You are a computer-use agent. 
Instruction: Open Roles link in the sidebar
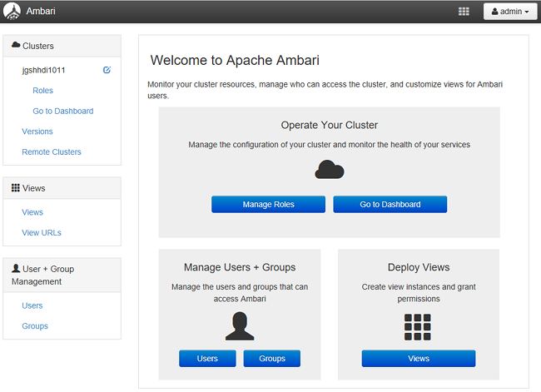pyautogui.click(x=42, y=91)
